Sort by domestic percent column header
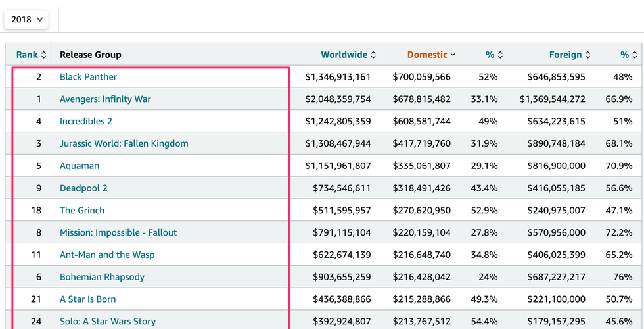The width and height of the screenshot is (644, 329). click(x=494, y=55)
